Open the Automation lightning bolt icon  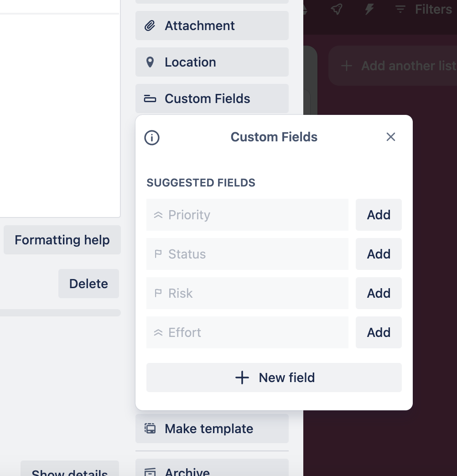(369, 9)
